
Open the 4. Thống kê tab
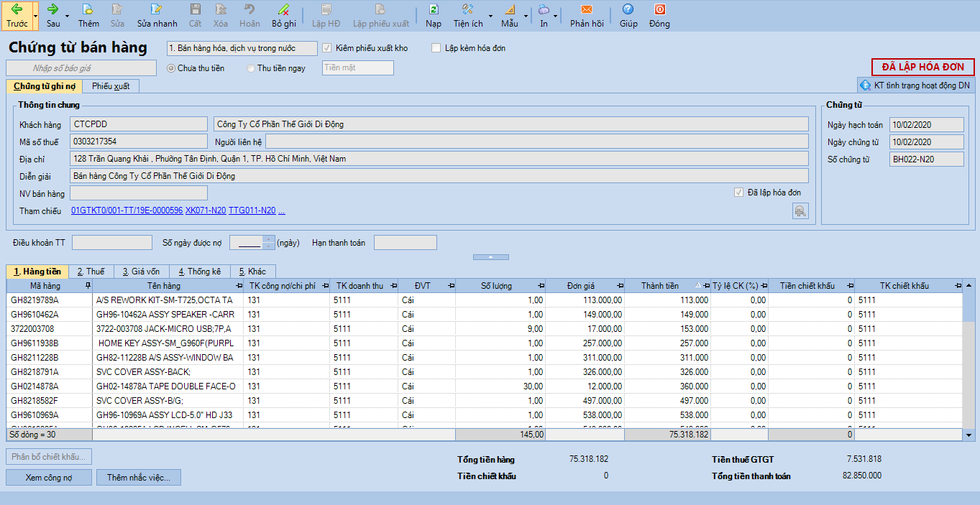pos(200,272)
